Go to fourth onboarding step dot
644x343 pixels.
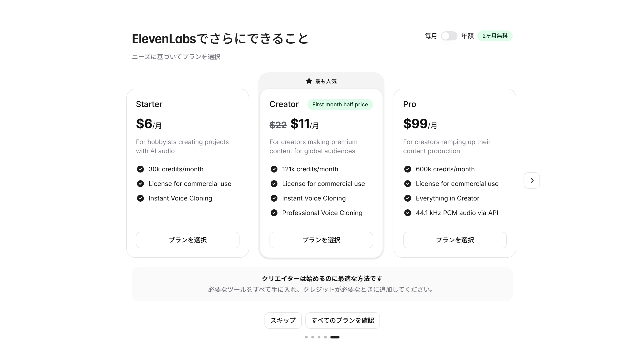[x=325, y=337]
